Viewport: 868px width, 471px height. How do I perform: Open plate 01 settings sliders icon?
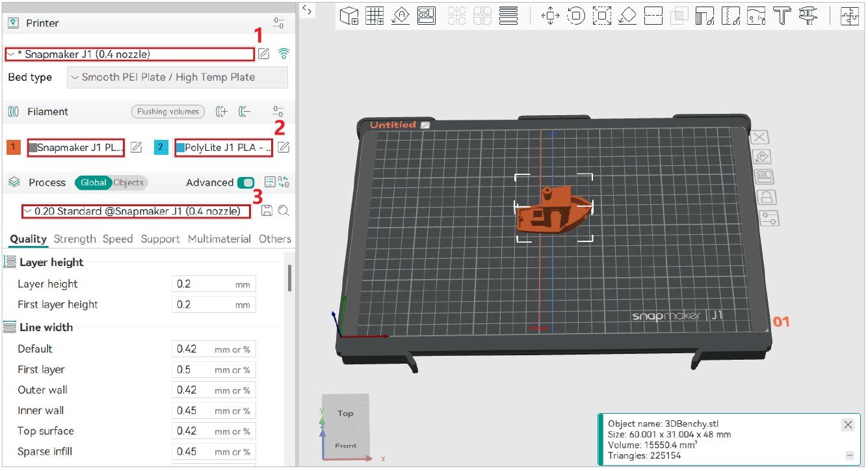769,218
